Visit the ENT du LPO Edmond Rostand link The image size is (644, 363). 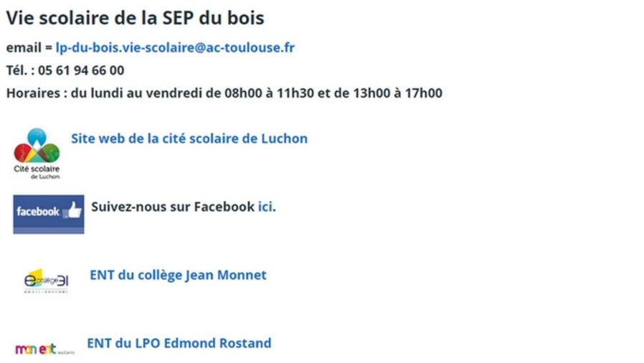tap(179, 343)
